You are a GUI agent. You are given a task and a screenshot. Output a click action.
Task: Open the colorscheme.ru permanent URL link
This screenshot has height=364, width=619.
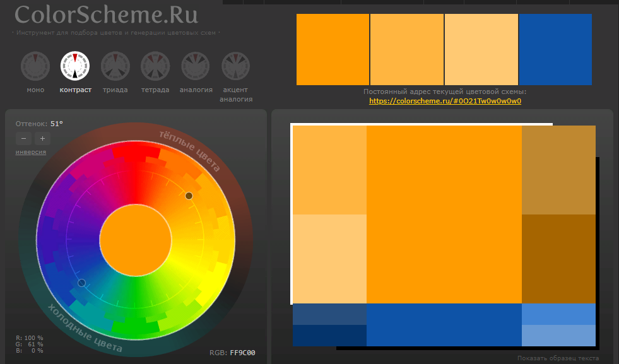[x=445, y=101]
